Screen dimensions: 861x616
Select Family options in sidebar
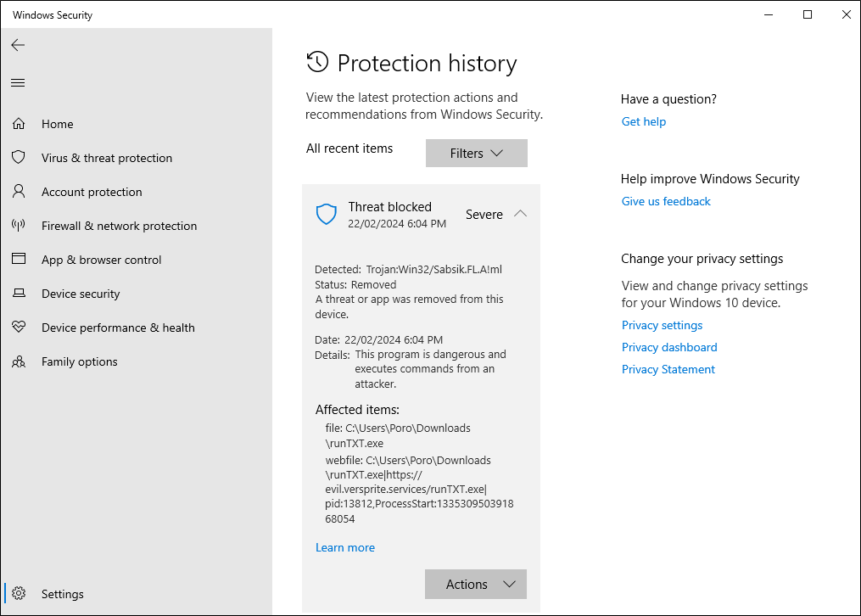tap(80, 361)
